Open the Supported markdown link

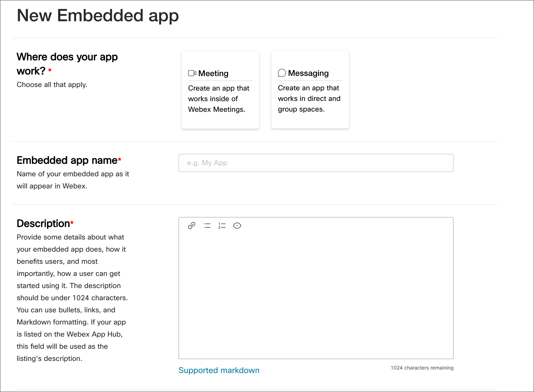tap(219, 370)
